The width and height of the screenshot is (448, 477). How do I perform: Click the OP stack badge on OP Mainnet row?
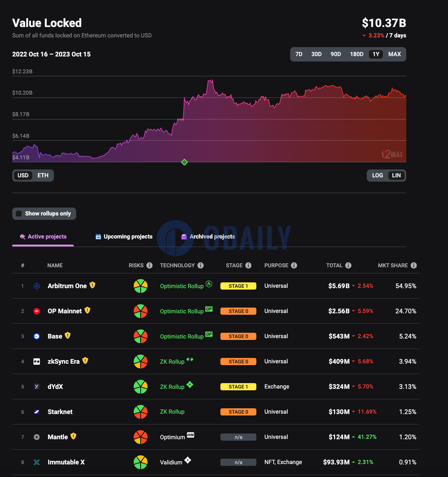click(x=209, y=309)
